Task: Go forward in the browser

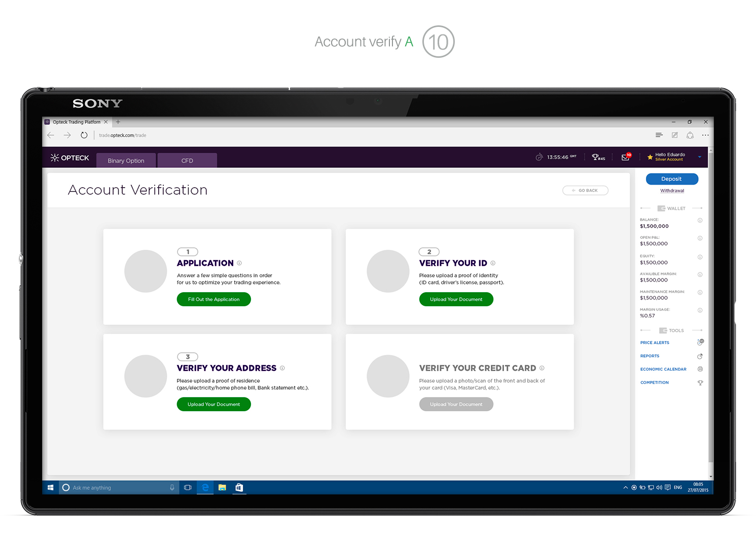Action: click(67, 135)
